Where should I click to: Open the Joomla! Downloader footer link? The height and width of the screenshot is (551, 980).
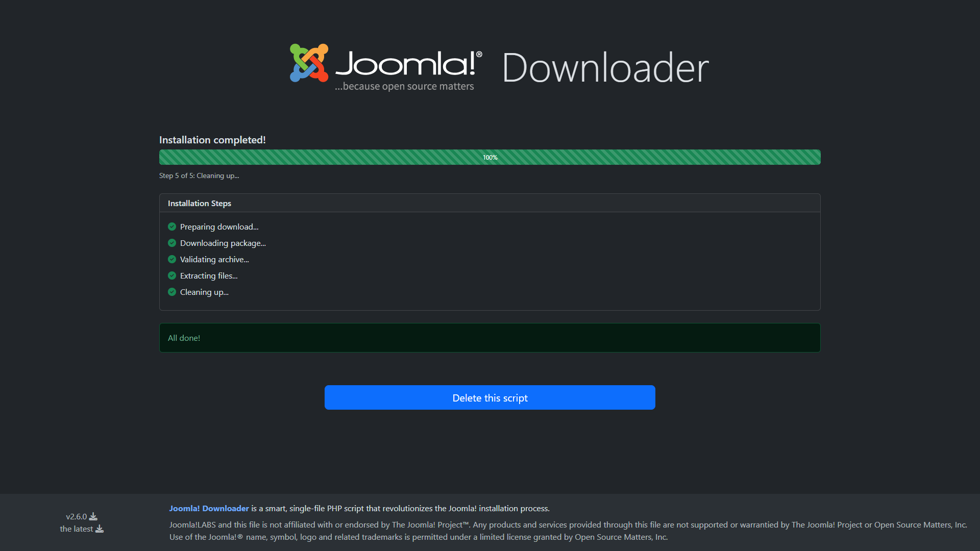[x=209, y=508]
